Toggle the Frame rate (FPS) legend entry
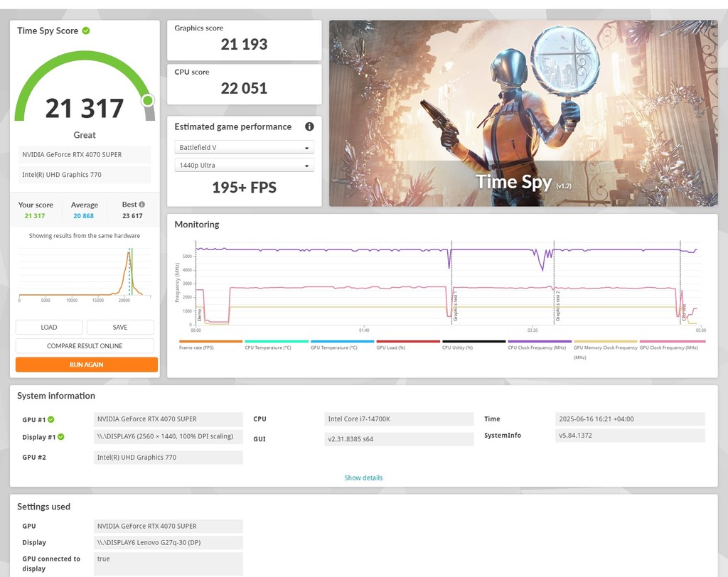Viewport: 728px width, 577px height. point(210,345)
